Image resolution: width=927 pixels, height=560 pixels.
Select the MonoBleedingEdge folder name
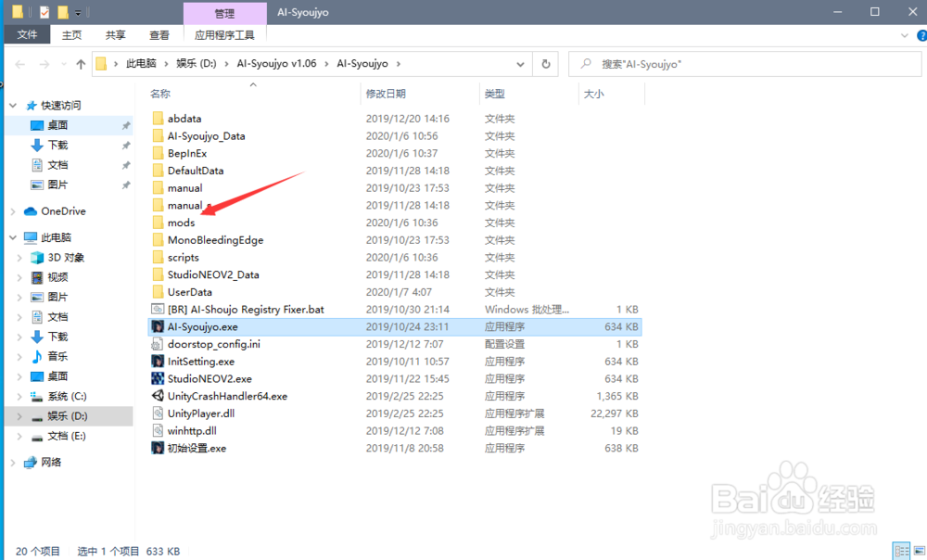pos(215,240)
